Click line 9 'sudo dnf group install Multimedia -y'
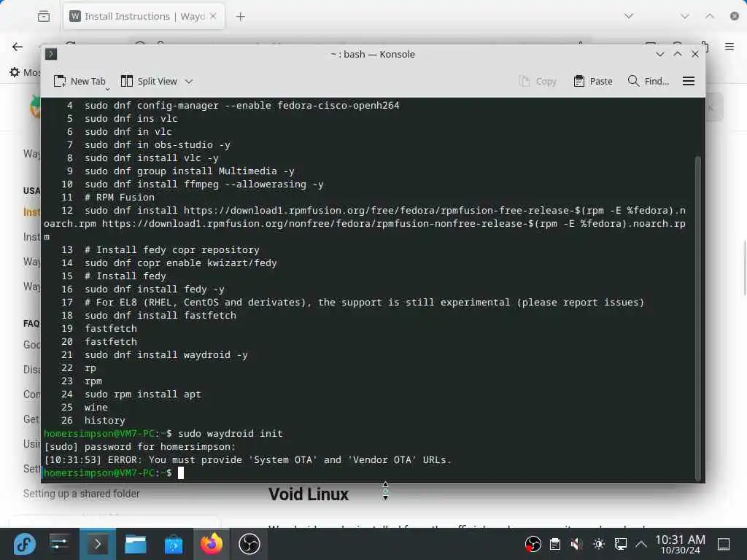747x560 pixels. pos(189,171)
